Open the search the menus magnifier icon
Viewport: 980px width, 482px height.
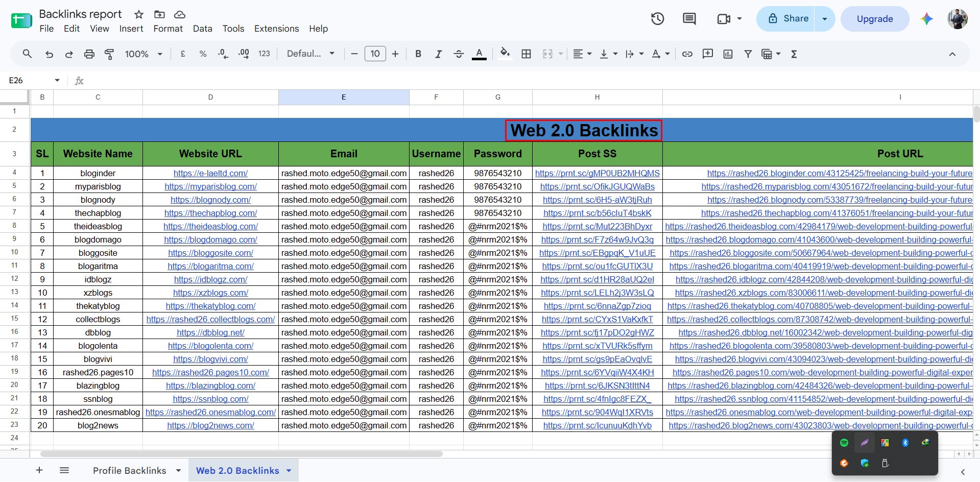click(x=28, y=54)
